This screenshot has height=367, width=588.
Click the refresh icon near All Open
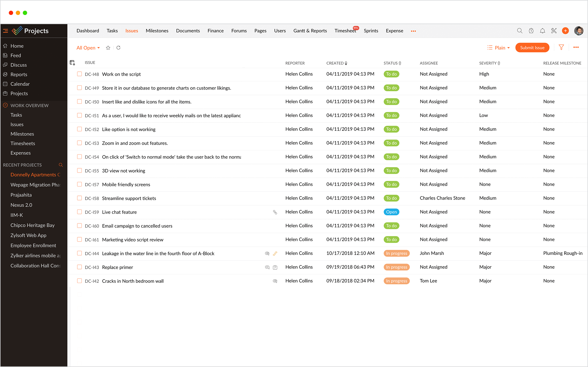[x=118, y=48]
